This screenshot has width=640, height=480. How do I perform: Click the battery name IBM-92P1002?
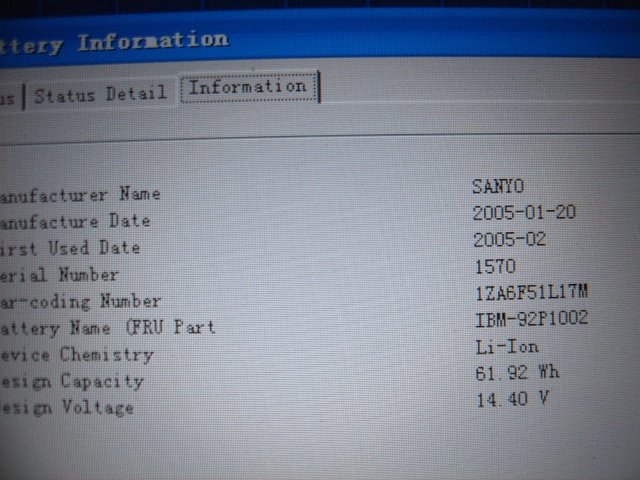click(x=532, y=319)
